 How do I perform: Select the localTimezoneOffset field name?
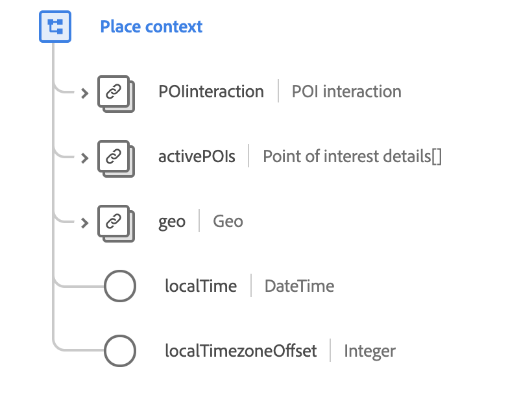(241, 351)
